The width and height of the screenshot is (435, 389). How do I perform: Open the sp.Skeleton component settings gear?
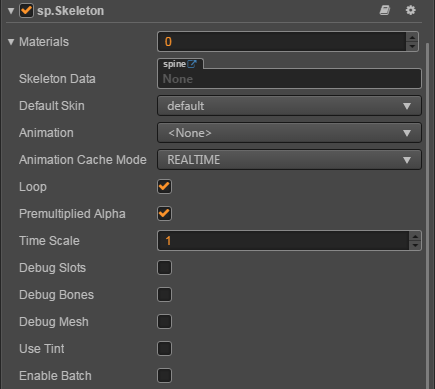click(411, 10)
